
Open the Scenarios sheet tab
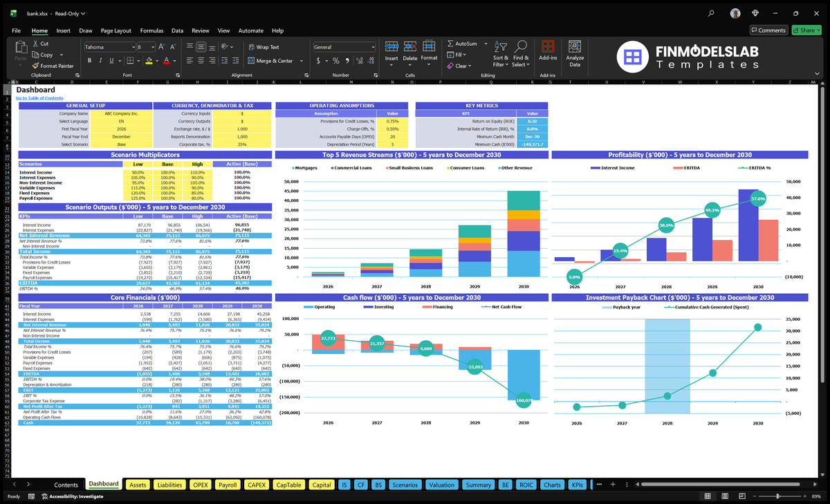(405, 485)
